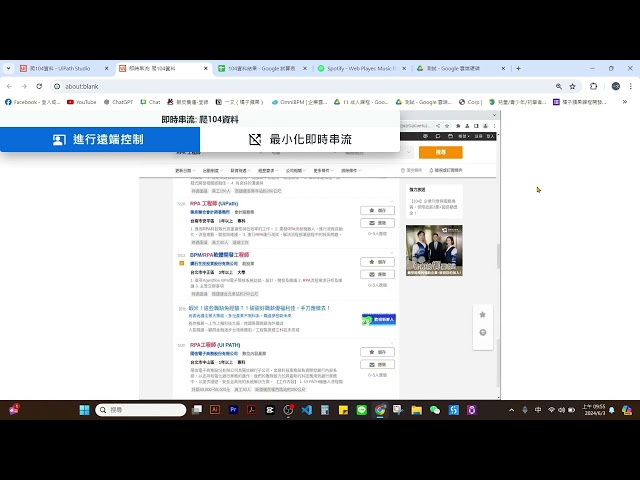
Task: Apply to BPM/RPA軟體開發工程師 with envelope button
Action: (378, 274)
